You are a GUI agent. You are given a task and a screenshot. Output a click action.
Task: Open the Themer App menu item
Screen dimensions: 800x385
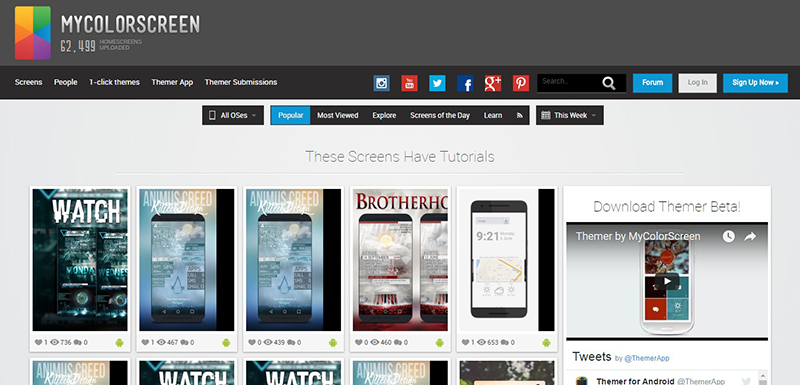(172, 82)
